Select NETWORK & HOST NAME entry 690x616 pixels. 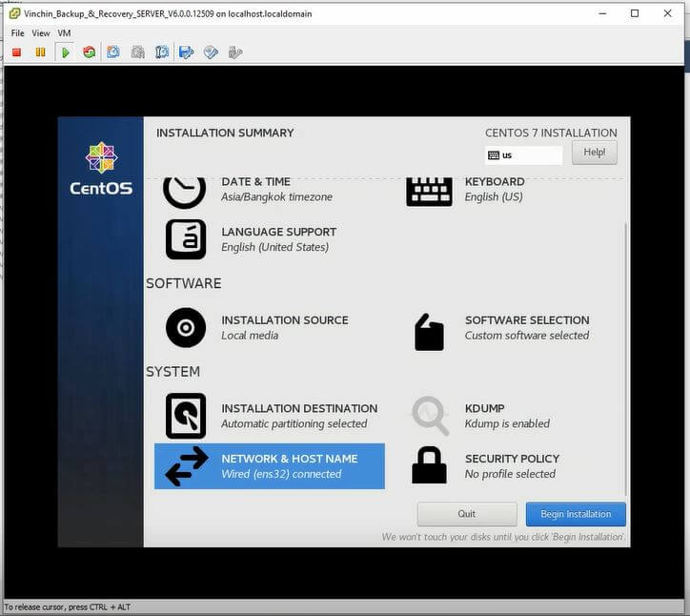pos(270,466)
